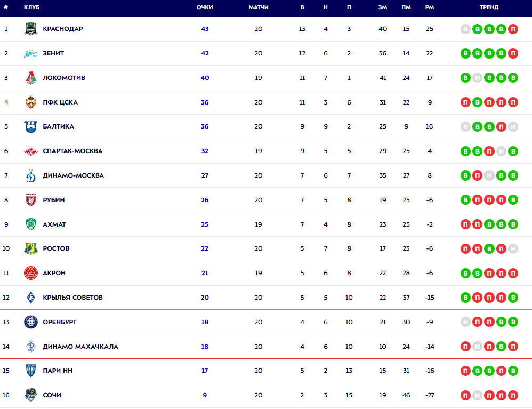Image resolution: width=532 pixels, height=409 pixels.
Task: Click the Rubin club crest
Action: pyautogui.click(x=31, y=200)
